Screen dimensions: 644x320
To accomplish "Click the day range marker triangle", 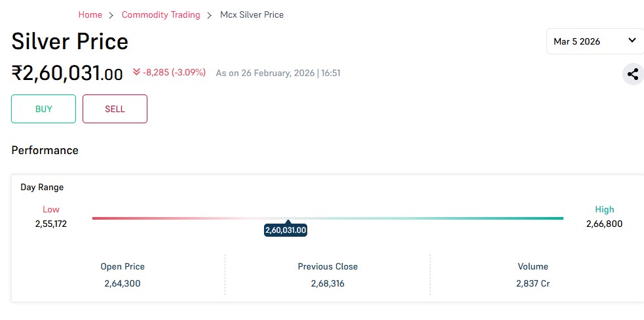I will [x=288, y=222].
